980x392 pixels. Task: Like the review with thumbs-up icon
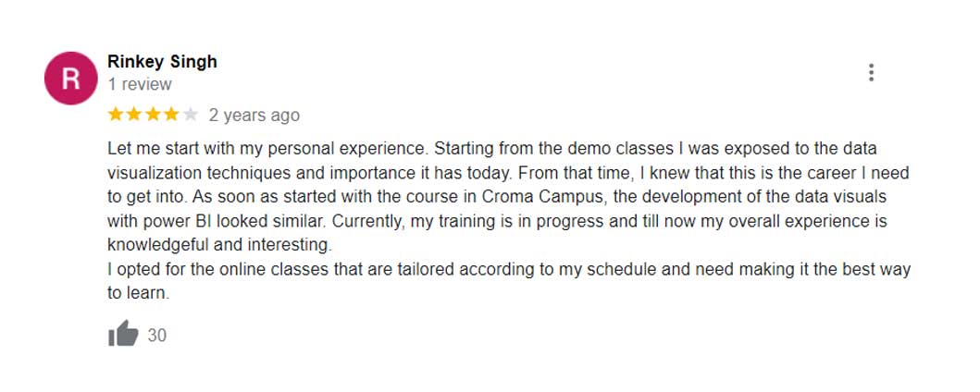[123, 335]
